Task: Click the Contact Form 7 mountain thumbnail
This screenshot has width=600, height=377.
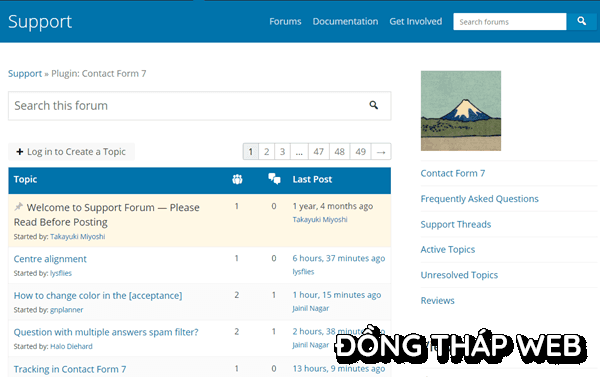Action: click(x=461, y=111)
